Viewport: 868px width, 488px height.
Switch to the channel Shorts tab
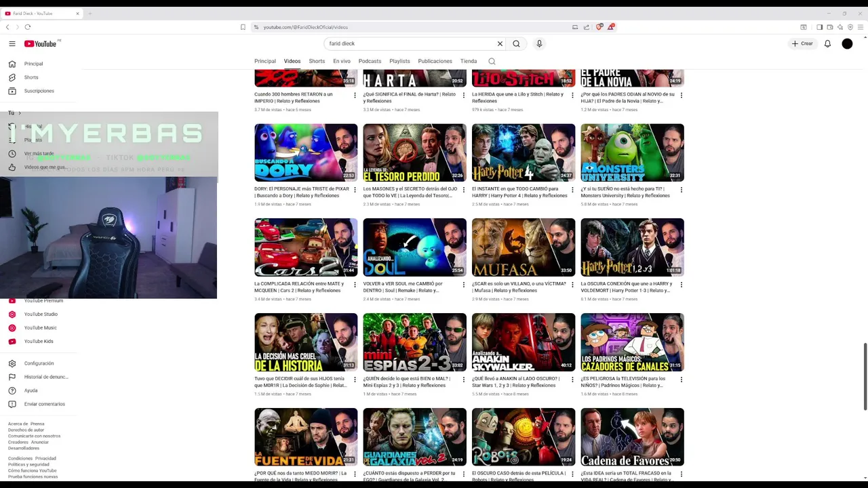317,61
